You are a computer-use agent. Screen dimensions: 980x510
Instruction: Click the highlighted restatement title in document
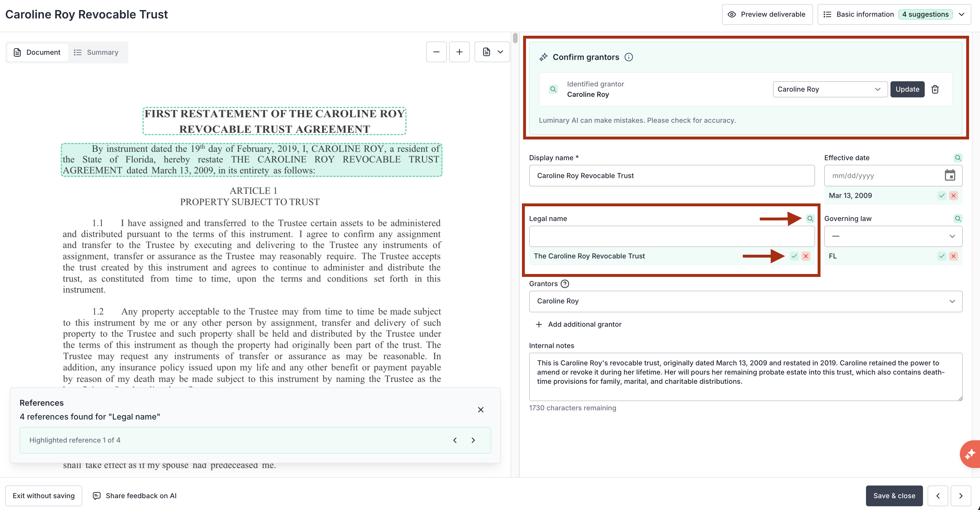point(274,121)
